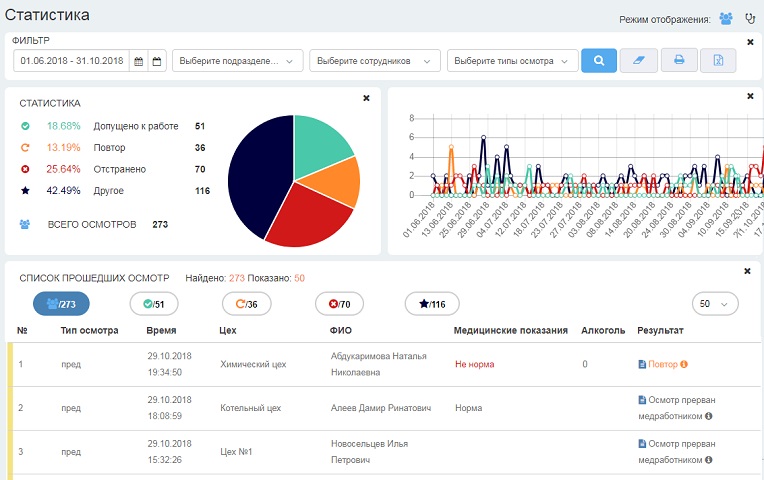Toggle the suspended 70 filter pill
764x480 pixels.
pyautogui.click(x=339, y=304)
